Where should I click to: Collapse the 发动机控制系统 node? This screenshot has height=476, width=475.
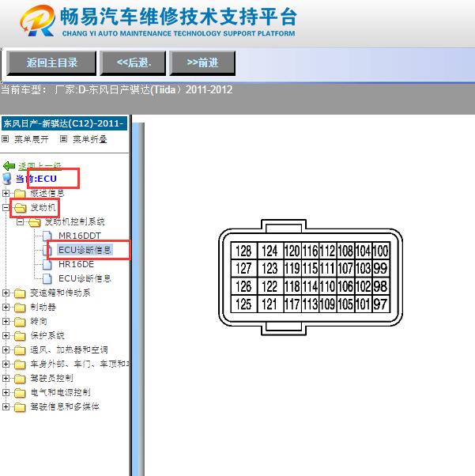point(20,221)
